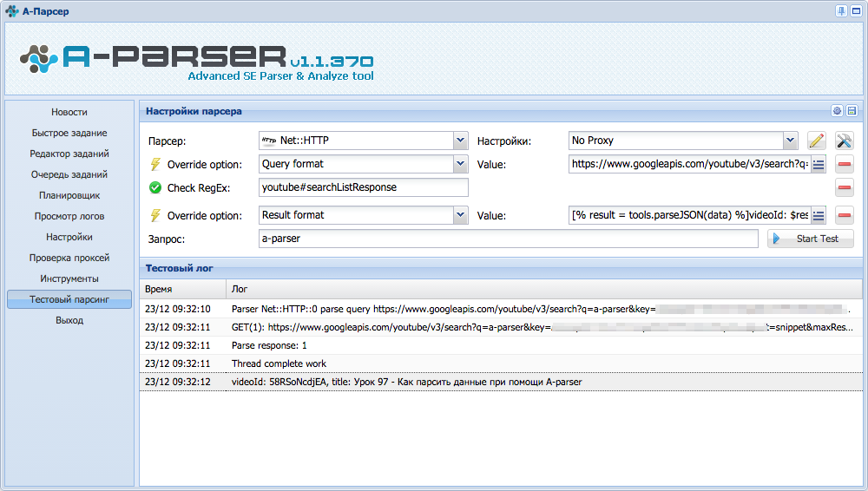Click gear icon in Настройки парсера header
This screenshot has height=491, width=868.
(837, 111)
